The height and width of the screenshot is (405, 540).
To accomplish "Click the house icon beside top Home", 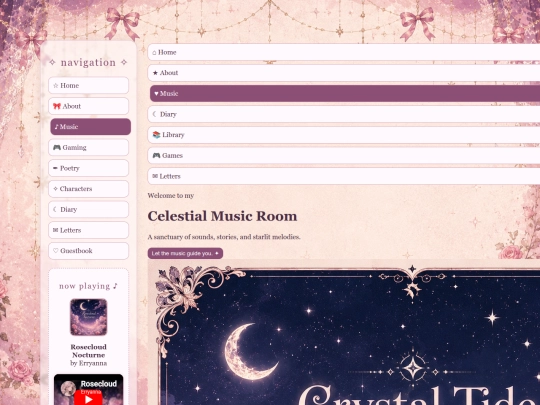I will point(154,52).
